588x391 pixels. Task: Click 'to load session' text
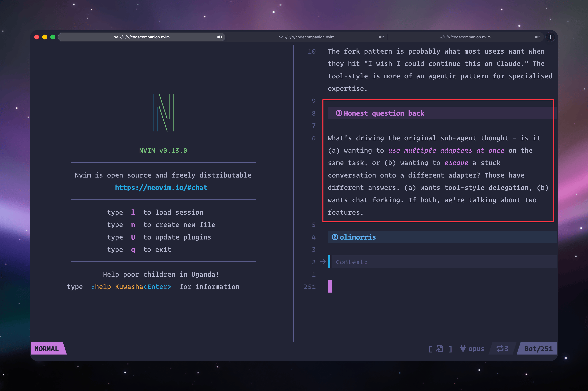point(173,212)
